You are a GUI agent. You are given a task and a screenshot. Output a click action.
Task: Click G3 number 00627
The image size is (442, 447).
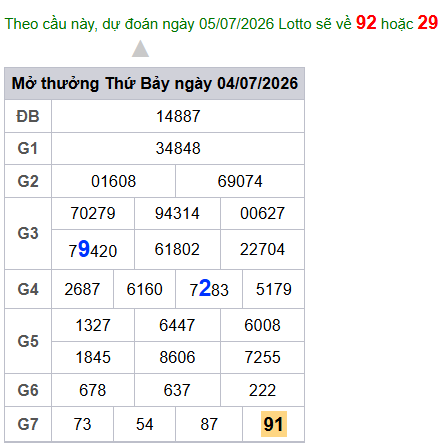263,213
